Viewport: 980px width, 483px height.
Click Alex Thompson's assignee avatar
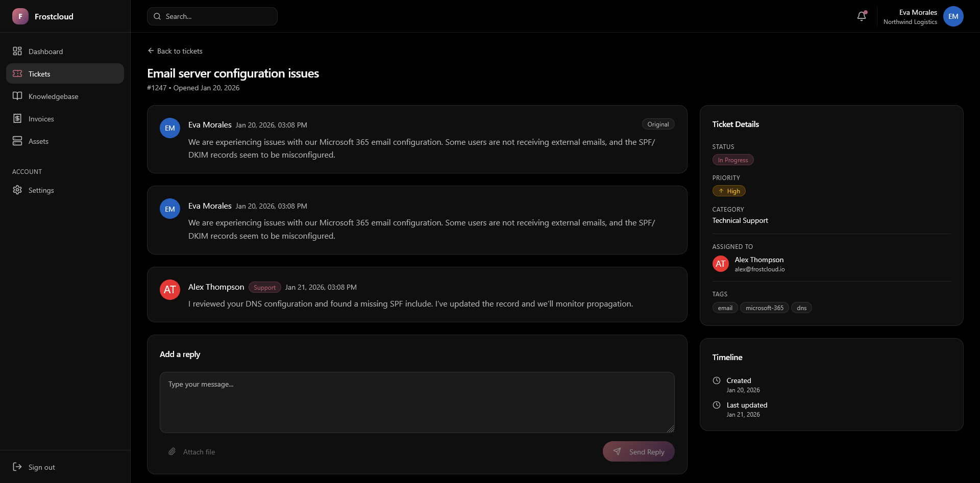720,264
